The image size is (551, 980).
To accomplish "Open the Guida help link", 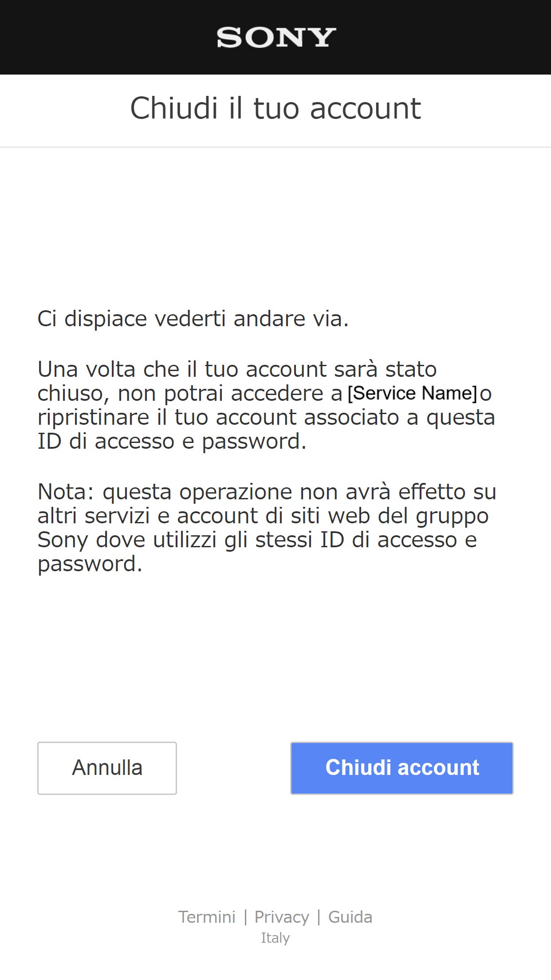I will coord(350,917).
